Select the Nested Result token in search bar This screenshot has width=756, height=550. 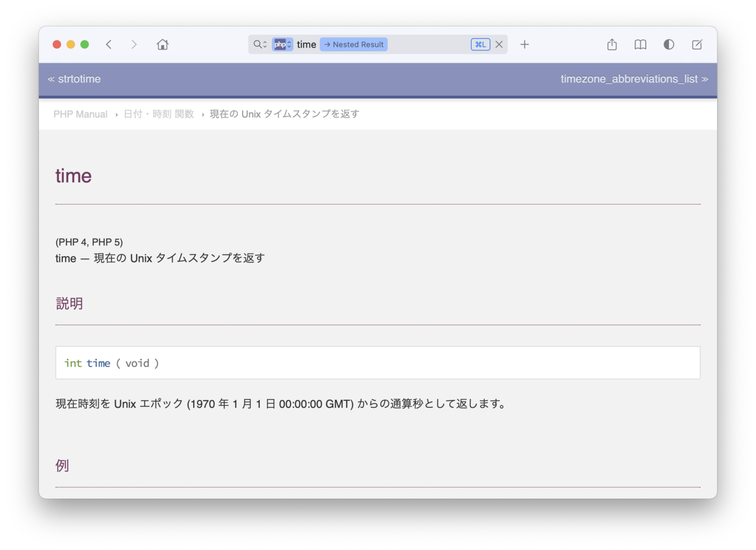(354, 44)
